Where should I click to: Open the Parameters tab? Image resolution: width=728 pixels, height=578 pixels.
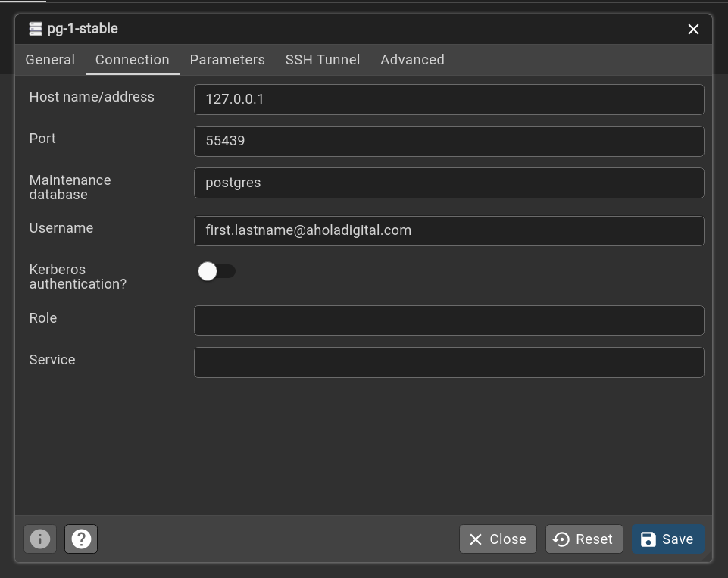(x=227, y=59)
